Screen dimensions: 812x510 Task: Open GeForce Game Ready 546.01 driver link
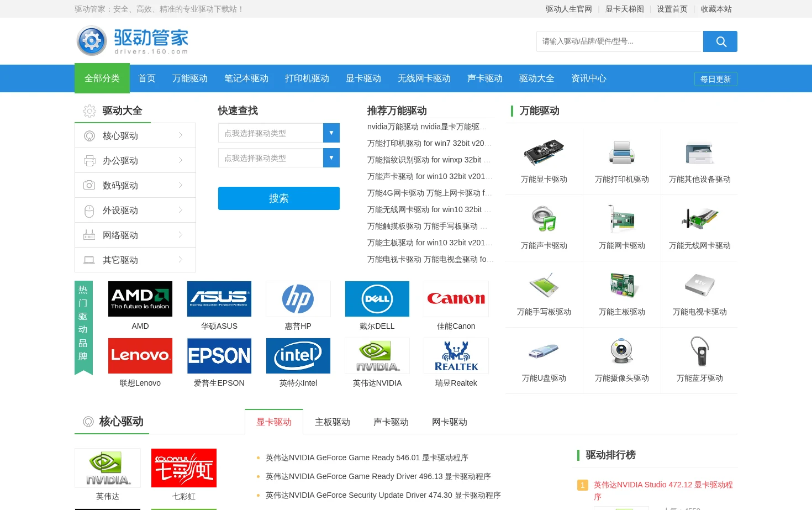[367, 458]
